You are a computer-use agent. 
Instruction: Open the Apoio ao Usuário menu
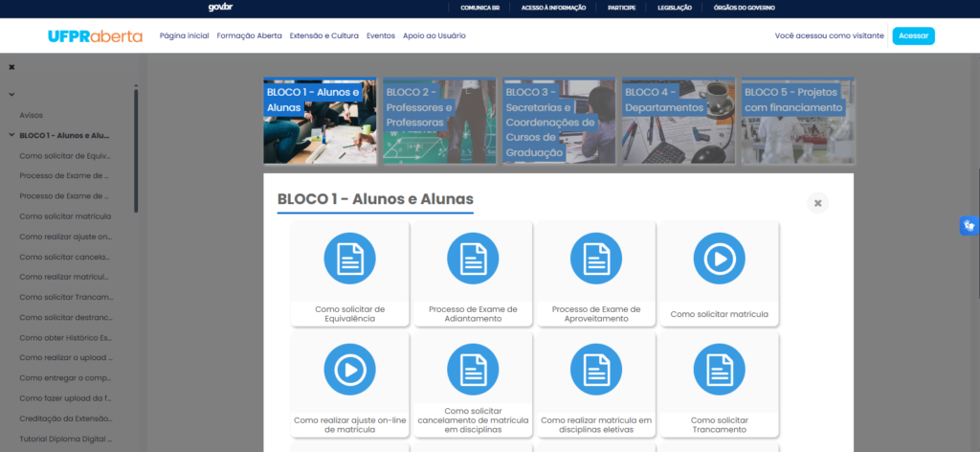(434, 35)
